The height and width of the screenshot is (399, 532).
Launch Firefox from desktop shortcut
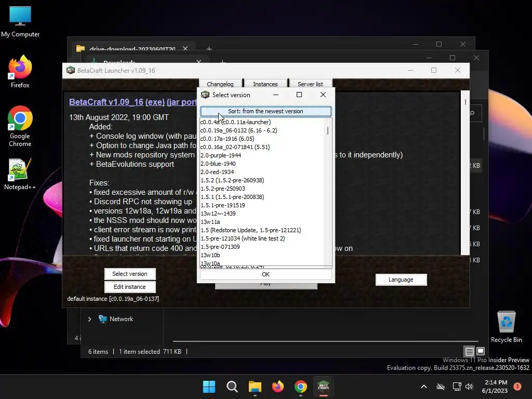point(20,72)
